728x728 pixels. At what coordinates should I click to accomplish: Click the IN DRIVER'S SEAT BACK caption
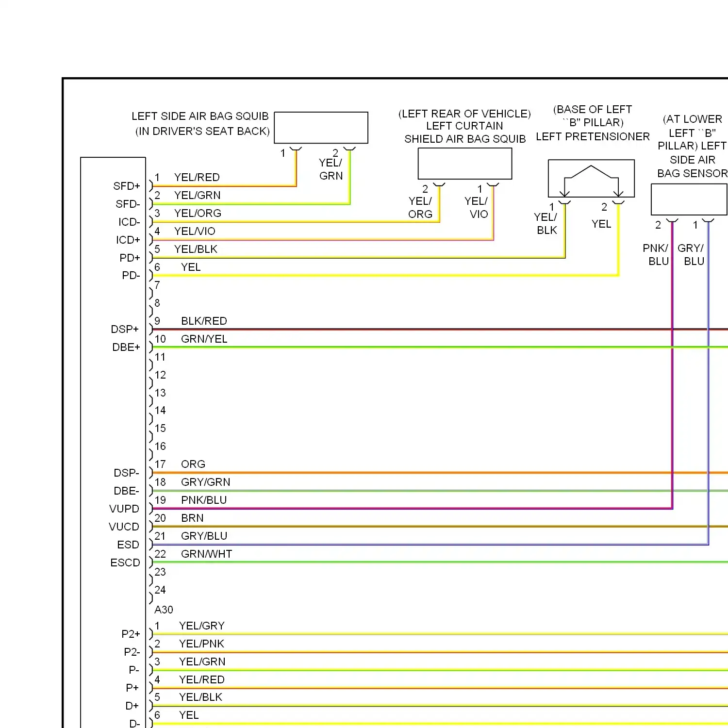pos(202,131)
